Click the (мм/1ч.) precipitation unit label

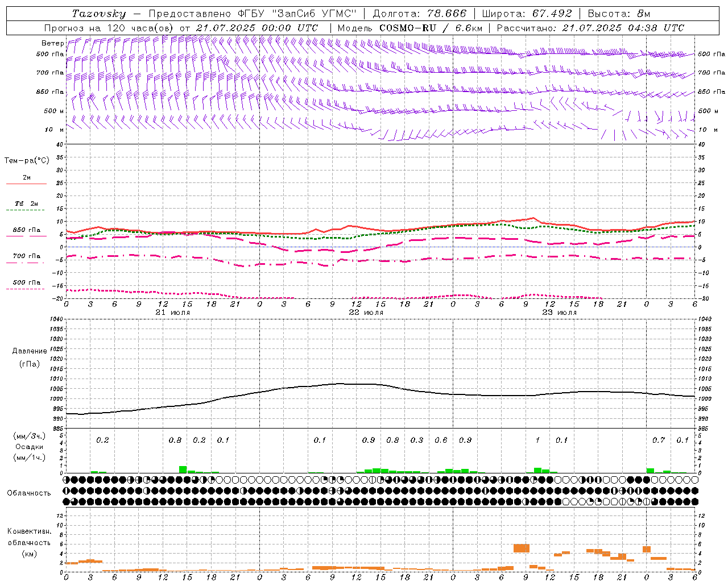tap(29, 458)
